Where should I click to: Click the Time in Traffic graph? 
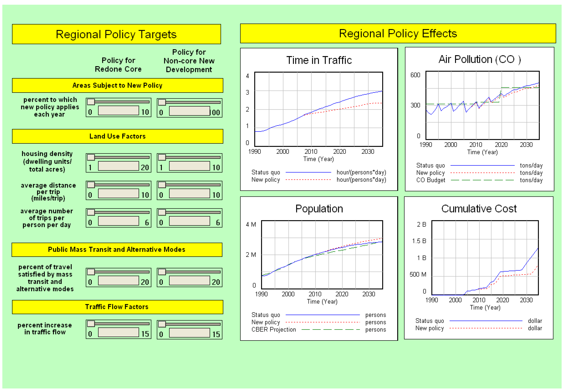pyautogui.click(x=319, y=109)
